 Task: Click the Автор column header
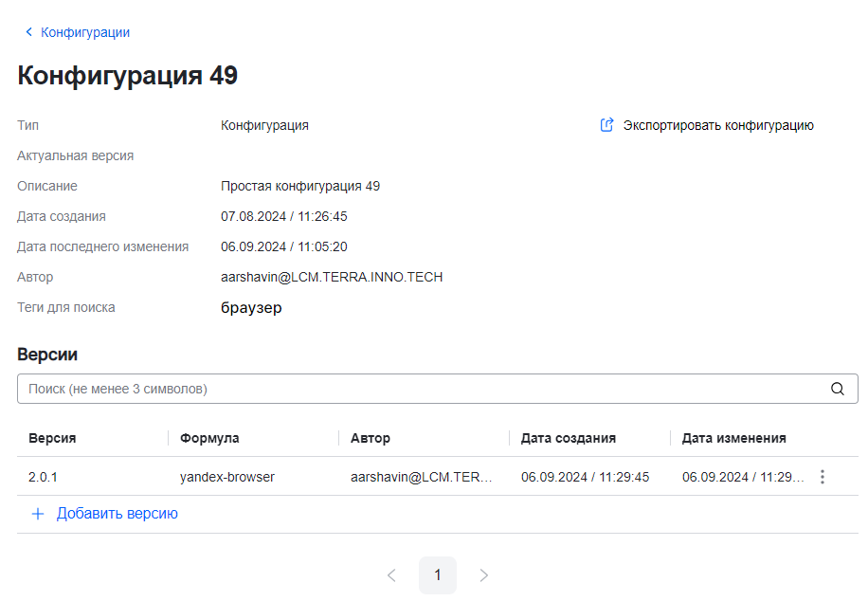pos(371,438)
